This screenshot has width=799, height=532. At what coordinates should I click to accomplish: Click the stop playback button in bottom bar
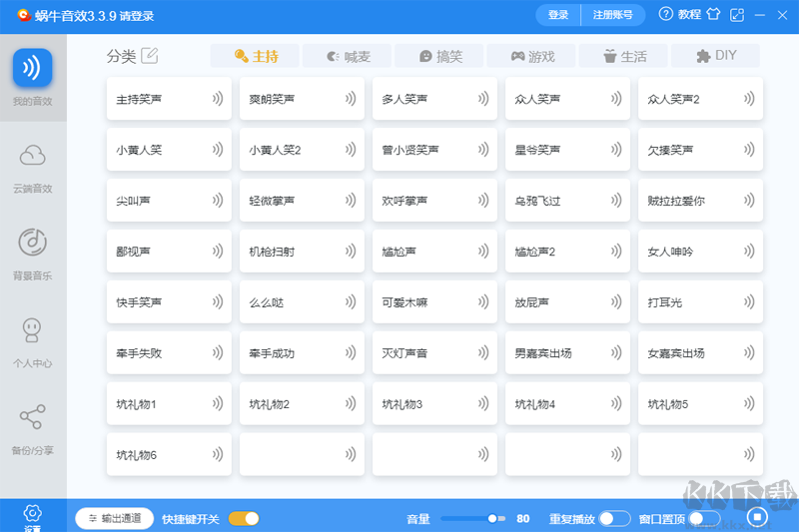click(x=757, y=517)
